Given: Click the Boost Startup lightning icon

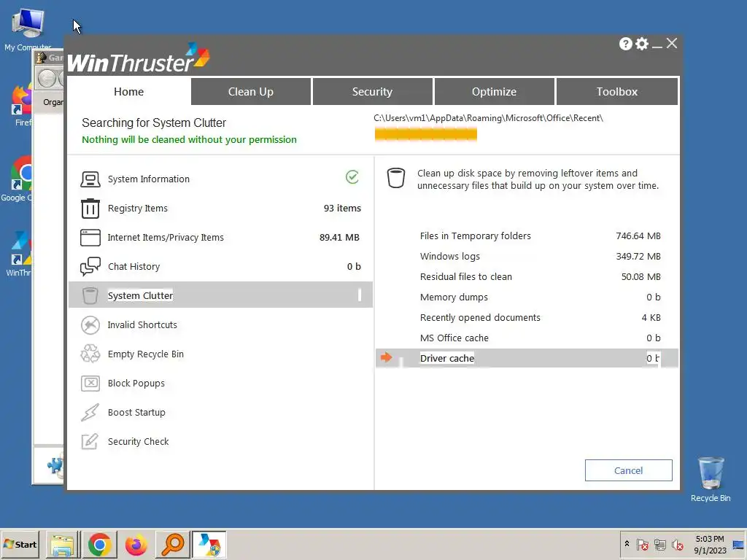Looking at the screenshot, I should coord(90,413).
